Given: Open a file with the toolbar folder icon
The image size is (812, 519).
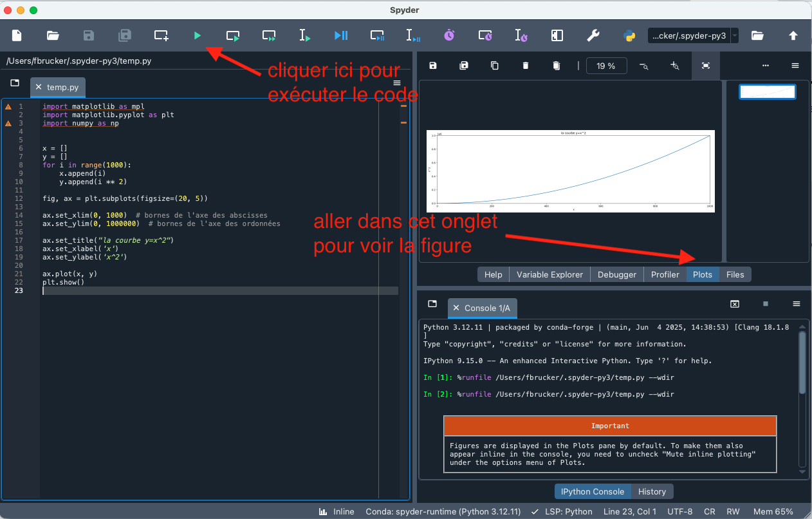Looking at the screenshot, I should pyautogui.click(x=53, y=35).
